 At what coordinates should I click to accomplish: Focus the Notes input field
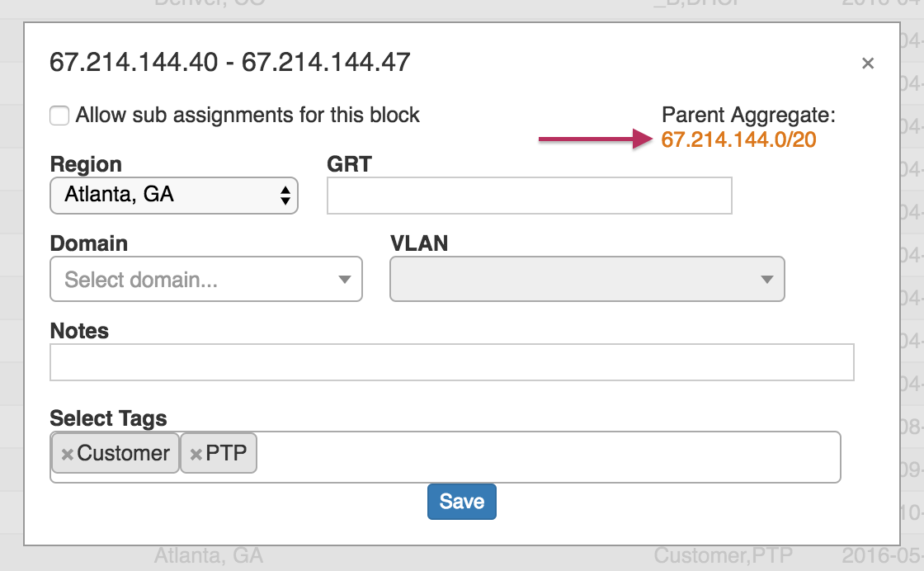point(451,363)
